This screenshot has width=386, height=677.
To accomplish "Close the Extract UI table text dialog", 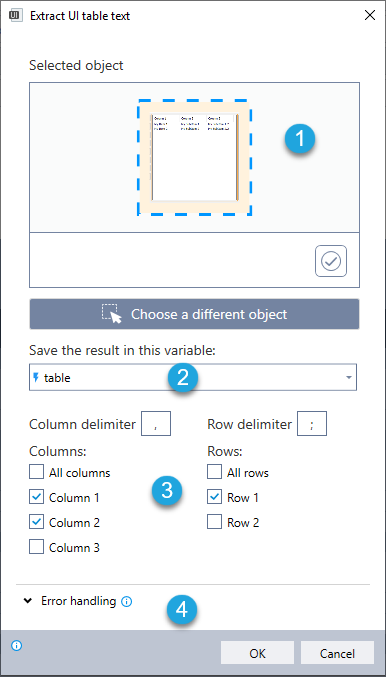I will click(x=370, y=16).
